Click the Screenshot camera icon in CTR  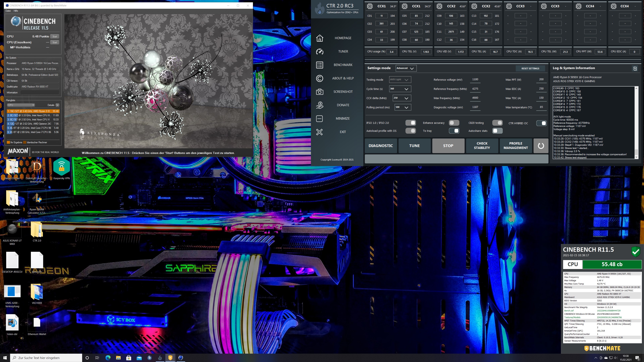click(x=319, y=92)
